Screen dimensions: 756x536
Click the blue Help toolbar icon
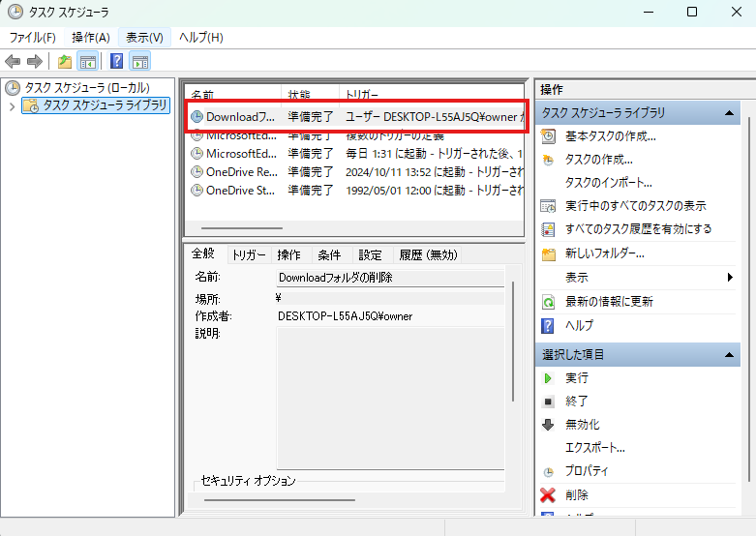pos(116,62)
